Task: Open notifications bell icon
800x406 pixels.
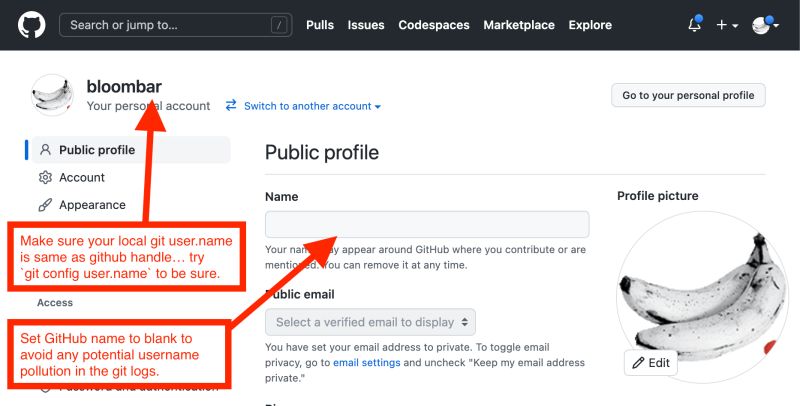Action: click(x=695, y=24)
